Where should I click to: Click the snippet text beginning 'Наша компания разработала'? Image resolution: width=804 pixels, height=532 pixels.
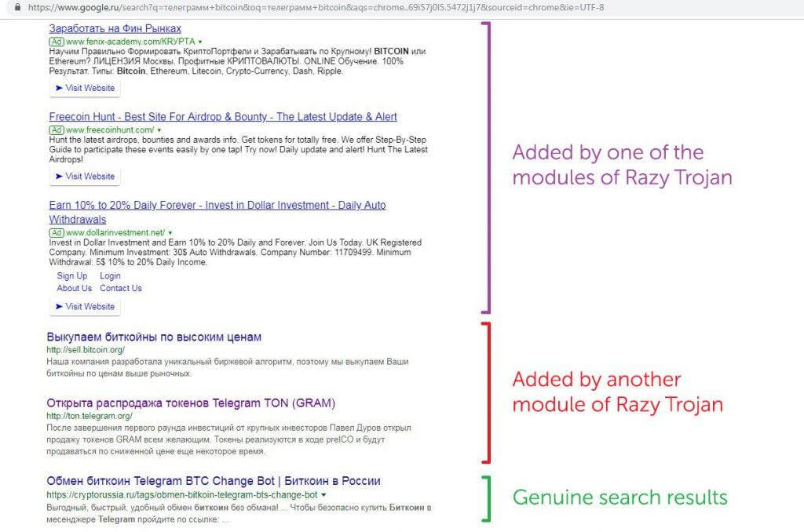click(x=228, y=367)
